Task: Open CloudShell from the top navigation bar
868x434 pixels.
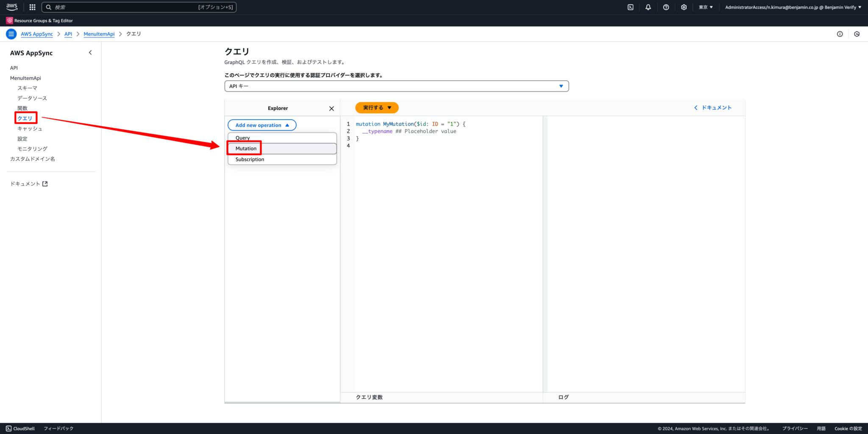Action: coord(631,7)
